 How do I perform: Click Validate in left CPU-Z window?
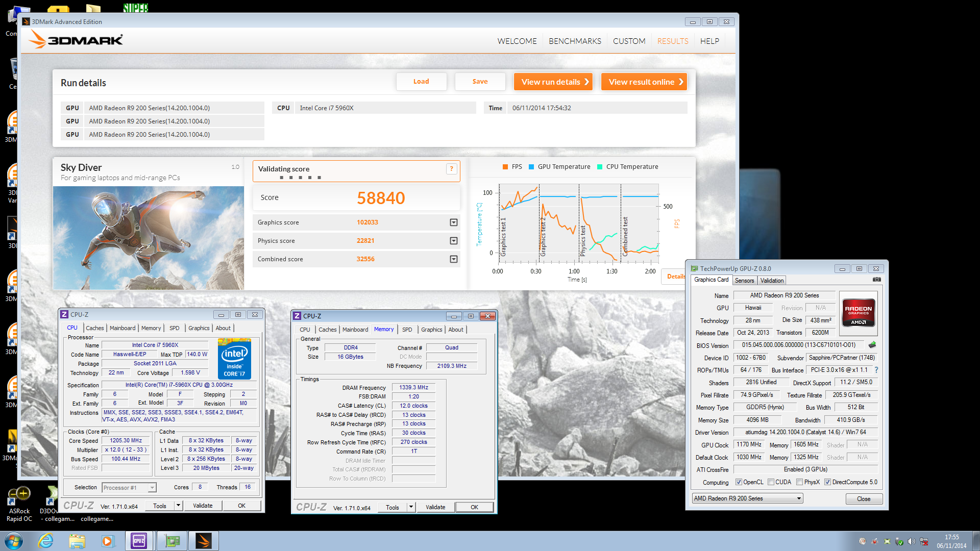pyautogui.click(x=203, y=506)
